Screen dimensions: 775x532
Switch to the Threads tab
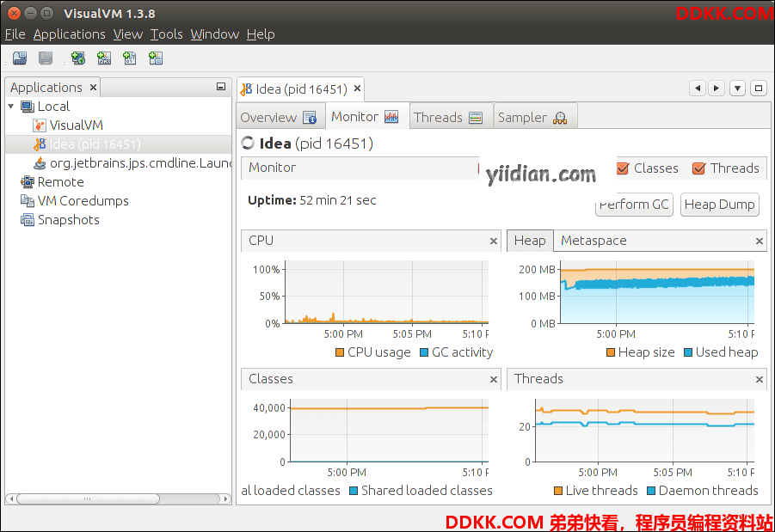point(450,117)
